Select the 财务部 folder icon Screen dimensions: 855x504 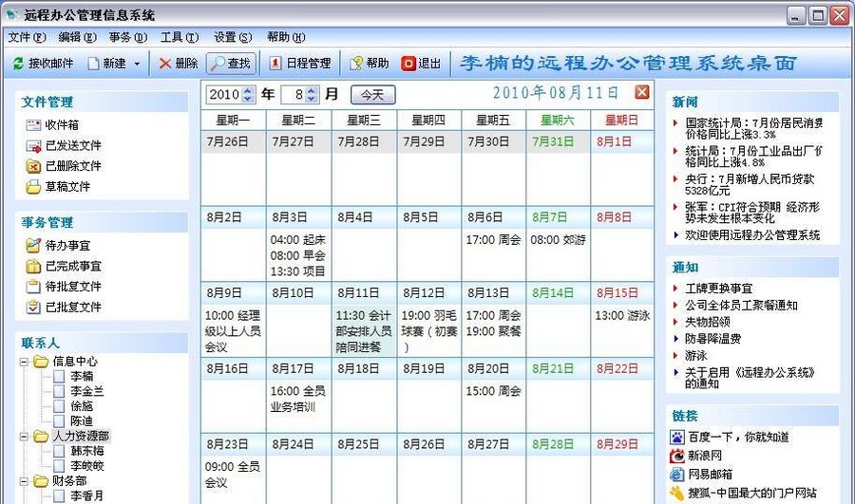tap(41, 481)
